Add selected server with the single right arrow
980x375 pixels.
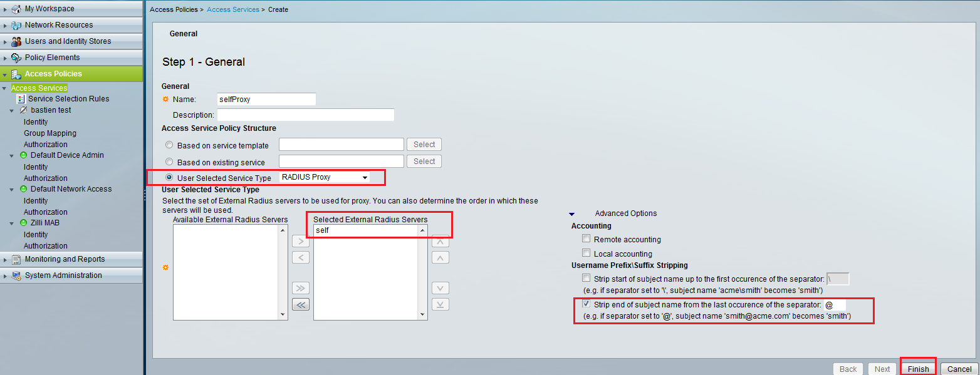click(301, 242)
